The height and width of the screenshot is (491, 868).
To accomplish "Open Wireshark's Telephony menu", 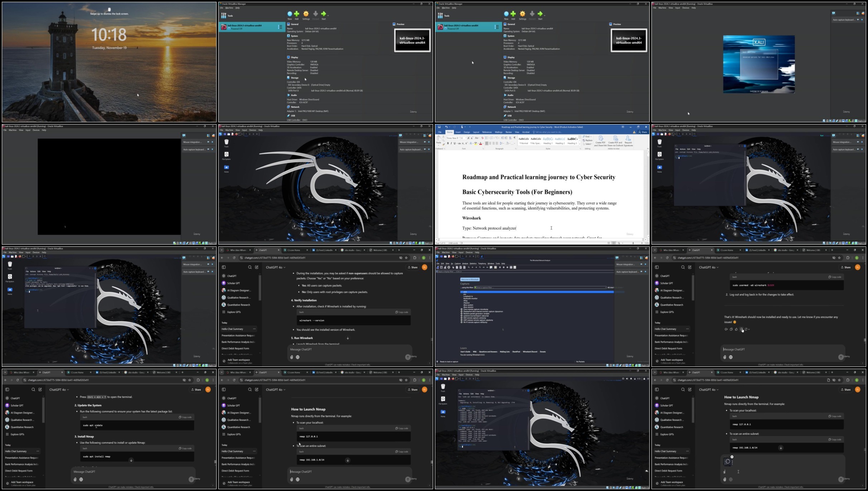I will (482, 264).
